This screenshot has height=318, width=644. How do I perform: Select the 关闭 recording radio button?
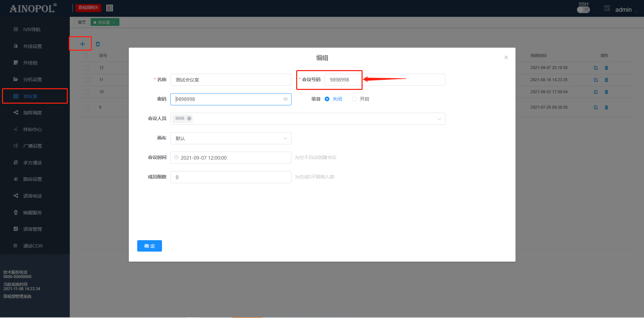327,99
